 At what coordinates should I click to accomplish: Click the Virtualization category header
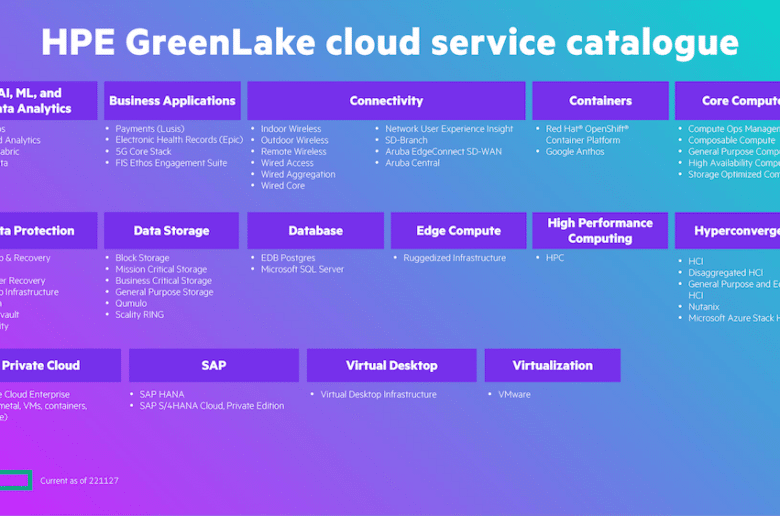[553, 365]
